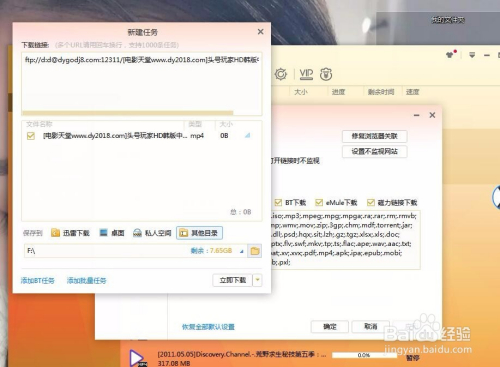Select 迅雷下载 folder as save location
This screenshot has height=367, width=500.
point(70,233)
